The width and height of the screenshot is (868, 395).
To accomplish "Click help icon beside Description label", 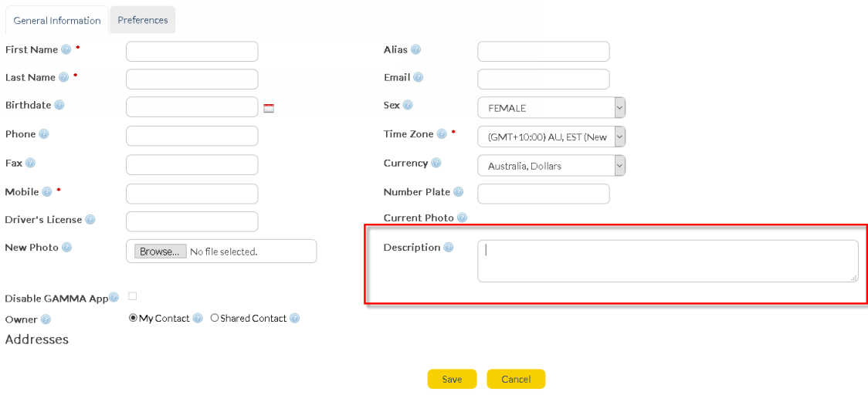I will click(449, 248).
